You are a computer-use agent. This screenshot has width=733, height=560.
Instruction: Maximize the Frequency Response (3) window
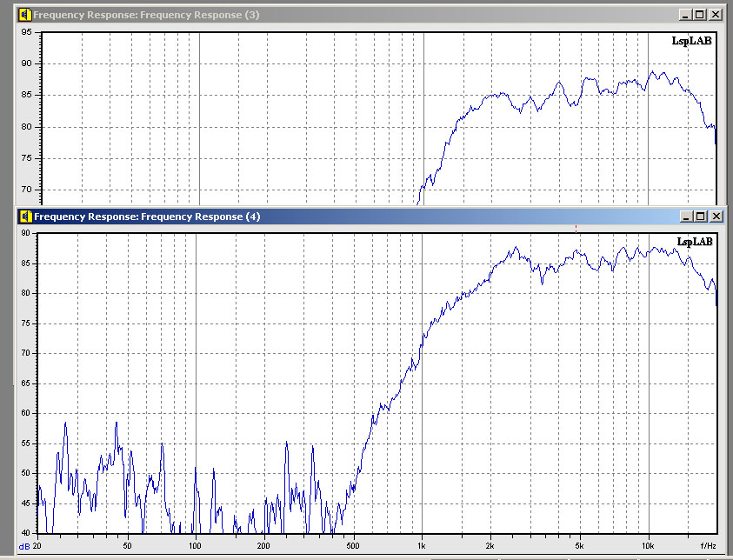tap(700, 15)
